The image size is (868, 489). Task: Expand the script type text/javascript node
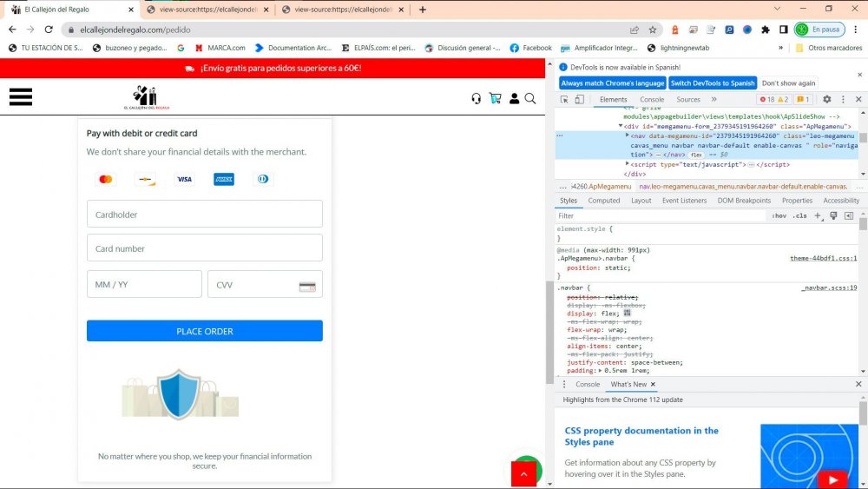628,164
